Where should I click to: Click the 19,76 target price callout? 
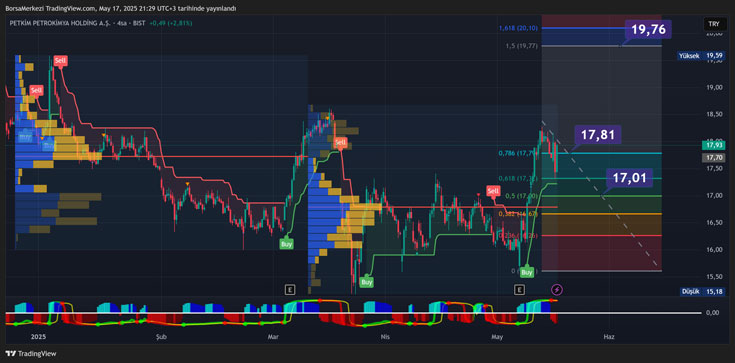[x=648, y=30]
